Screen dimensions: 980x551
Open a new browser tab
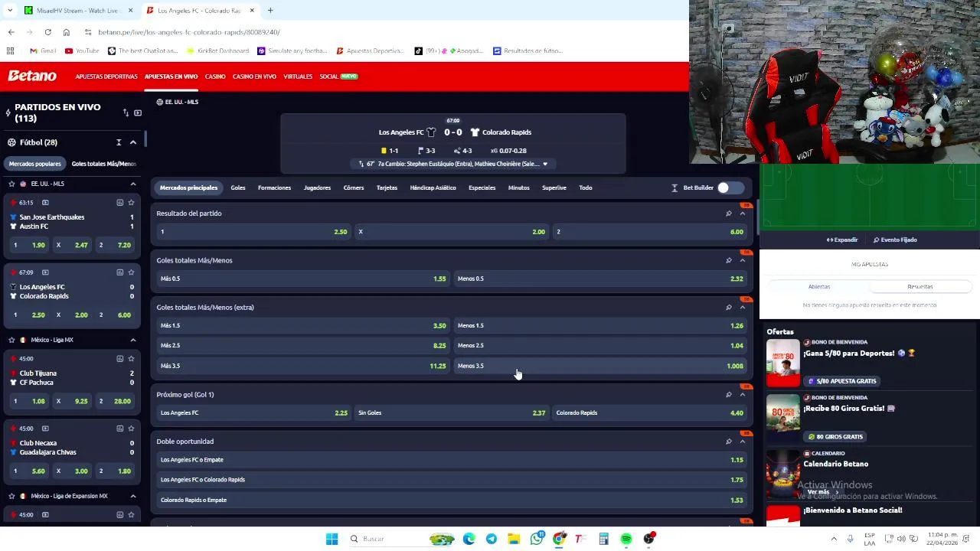270,11
